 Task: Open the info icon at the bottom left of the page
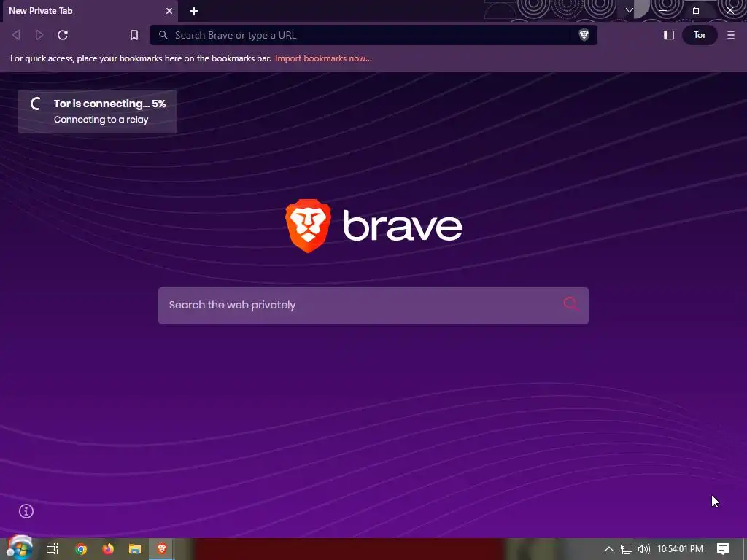click(26, 511)
